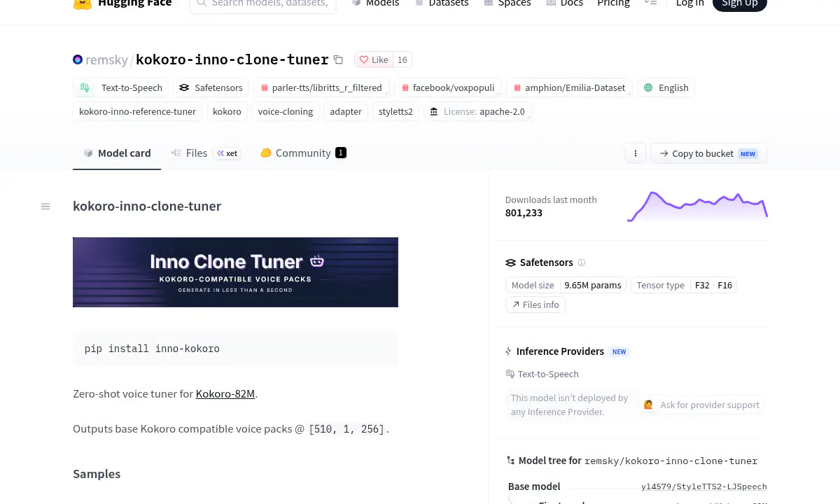Filter by the English language tag
840x504 pixels.
tap(666, 87)
